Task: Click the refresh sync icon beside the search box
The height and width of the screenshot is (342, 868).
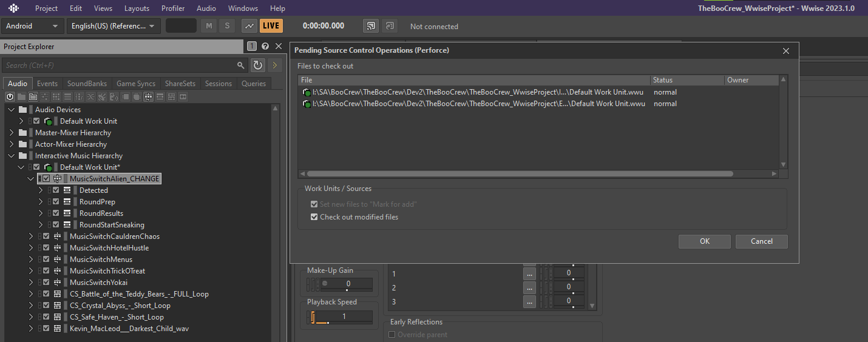Action: 258,65
